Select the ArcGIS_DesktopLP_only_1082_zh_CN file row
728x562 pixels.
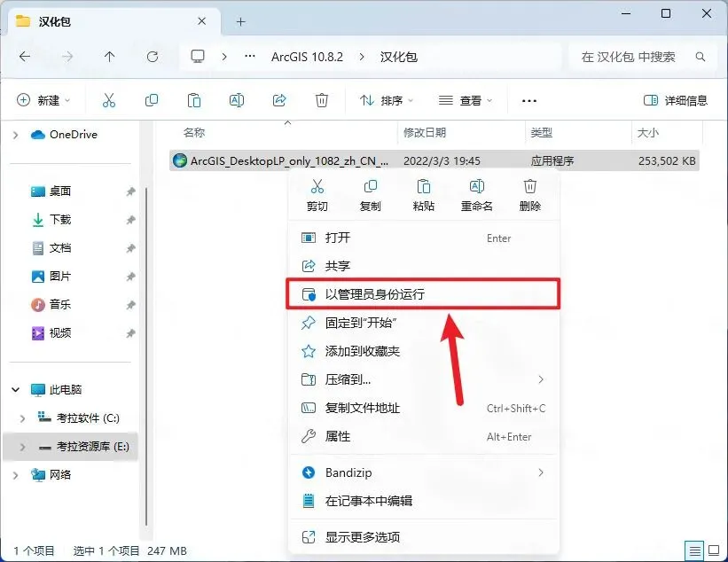coord(434,160)
